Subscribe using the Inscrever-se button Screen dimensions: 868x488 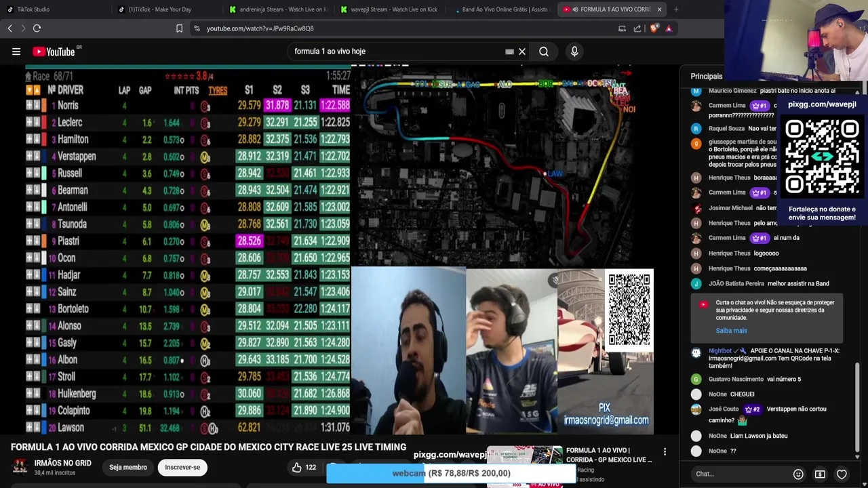(x=182, y=467)
